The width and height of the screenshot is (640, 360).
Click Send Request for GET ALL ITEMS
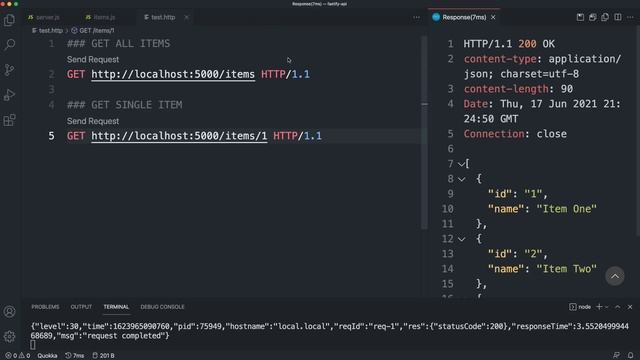coord(93,60)
